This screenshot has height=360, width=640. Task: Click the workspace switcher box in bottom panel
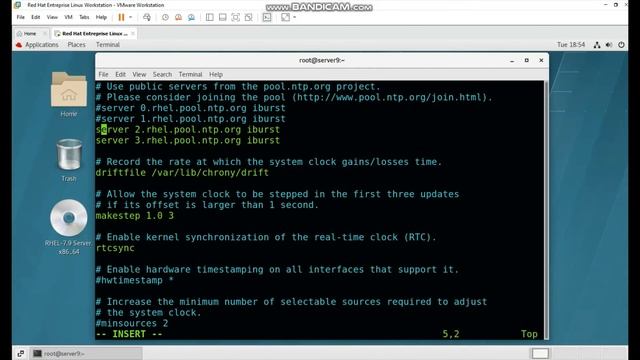540,353
